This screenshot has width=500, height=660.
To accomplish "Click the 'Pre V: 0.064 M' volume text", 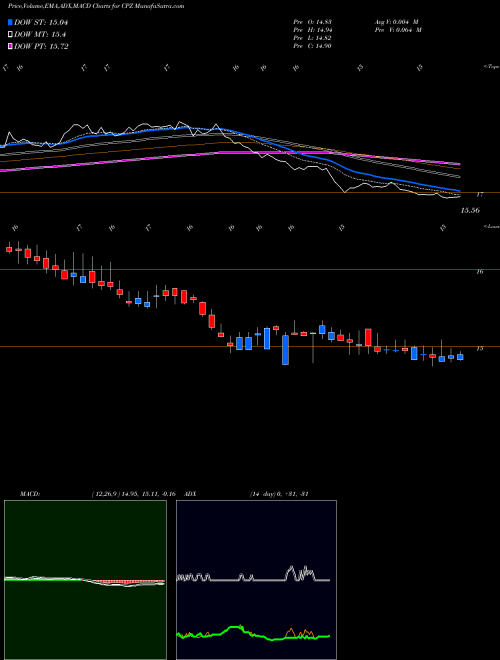I will 397,30.
